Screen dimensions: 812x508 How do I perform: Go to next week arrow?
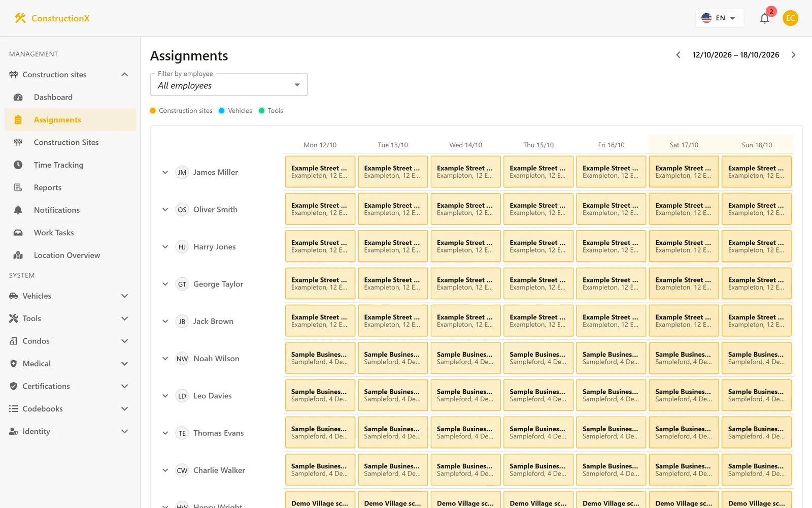(794, 55)
